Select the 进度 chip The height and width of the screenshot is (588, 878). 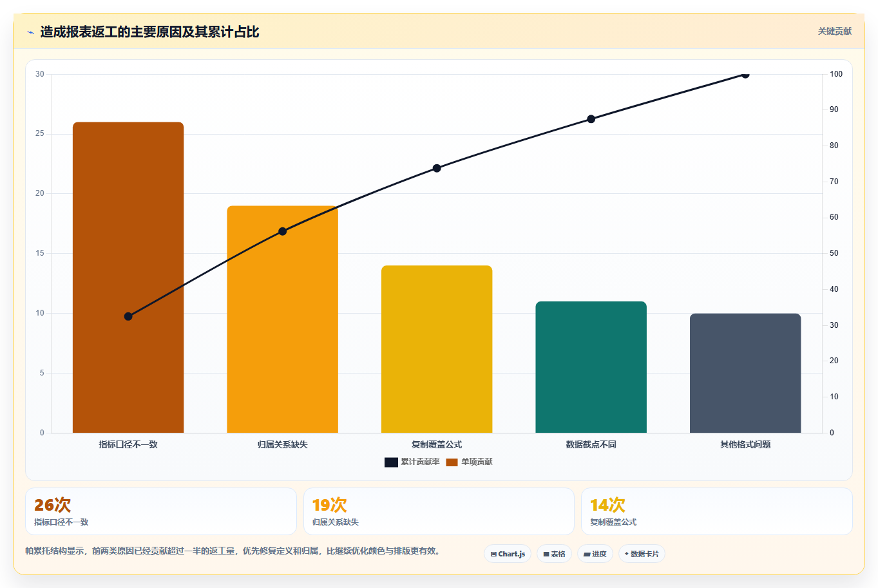595,554
